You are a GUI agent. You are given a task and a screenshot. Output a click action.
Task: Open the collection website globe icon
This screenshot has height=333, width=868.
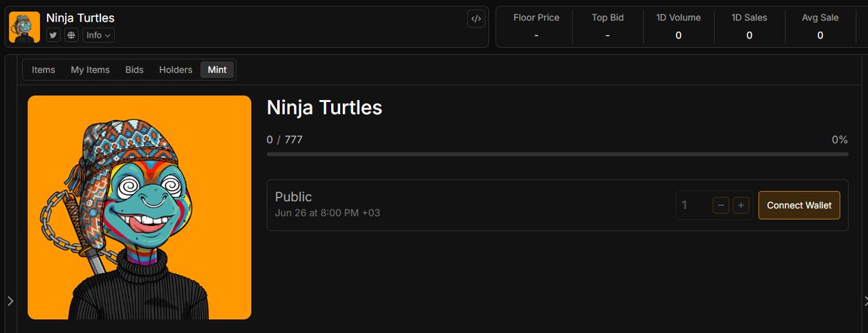[71, 35]
